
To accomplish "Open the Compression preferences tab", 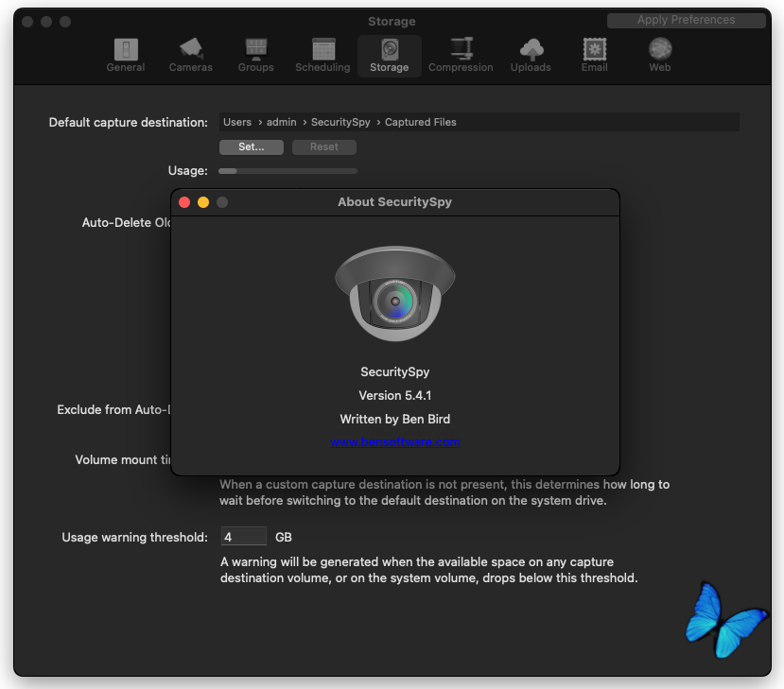I will pyautogui.click(x=461, y=56).
